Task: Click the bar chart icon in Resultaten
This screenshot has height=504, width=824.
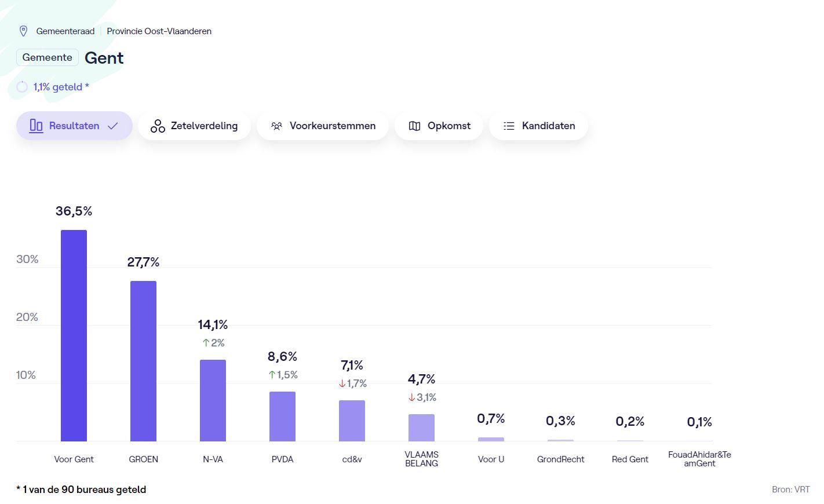Action: pyautogui.click(x=36, y=126)
